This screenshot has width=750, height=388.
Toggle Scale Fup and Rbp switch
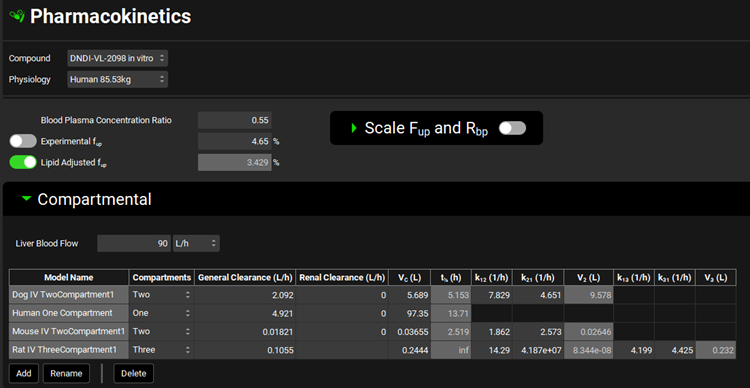pos(512,128)
